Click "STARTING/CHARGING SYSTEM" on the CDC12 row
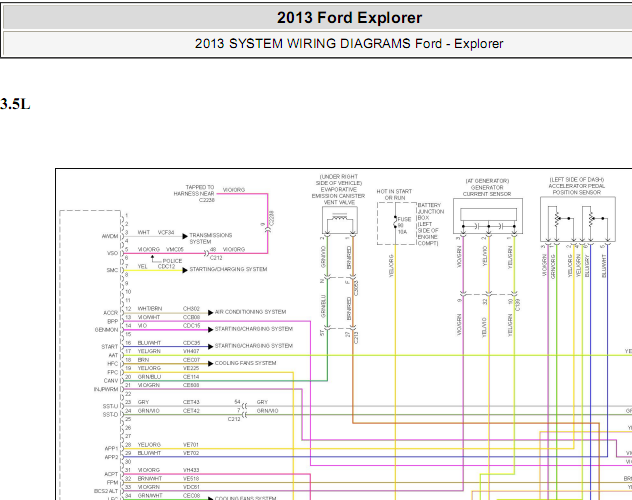This screenshot has width=632, height=500. click(x=228, y=269)
